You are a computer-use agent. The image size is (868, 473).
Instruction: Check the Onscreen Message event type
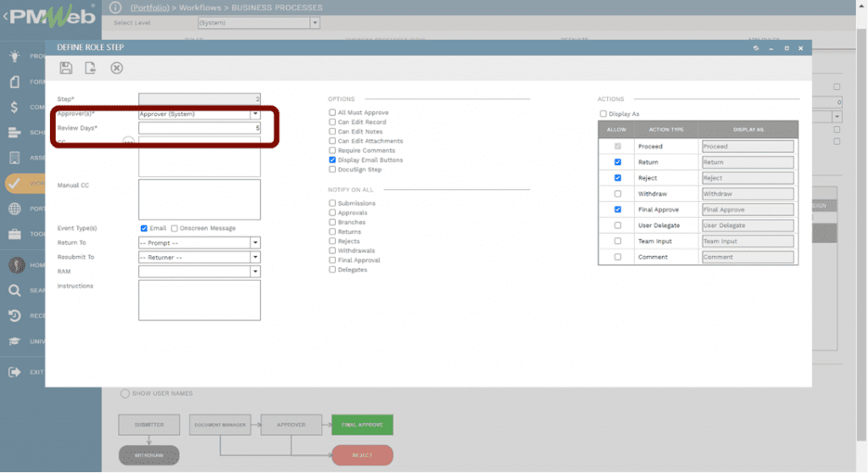click(x=175, y=228)
